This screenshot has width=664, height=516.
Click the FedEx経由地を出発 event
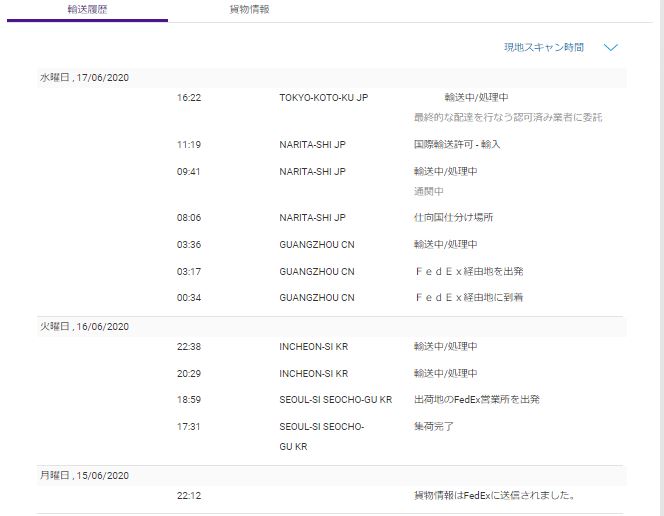coord(468,272)
